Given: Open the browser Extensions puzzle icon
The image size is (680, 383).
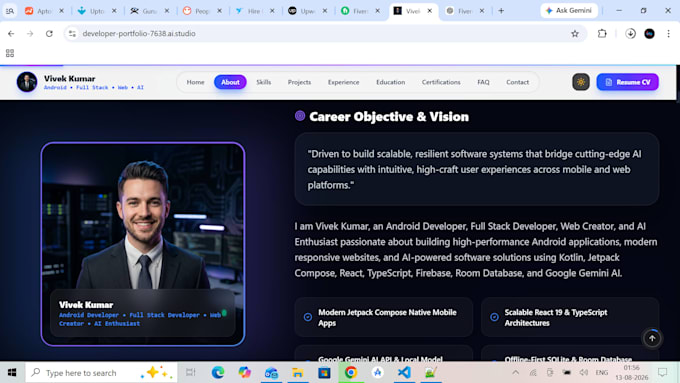Looking at the screenshot, I should 602,33.
